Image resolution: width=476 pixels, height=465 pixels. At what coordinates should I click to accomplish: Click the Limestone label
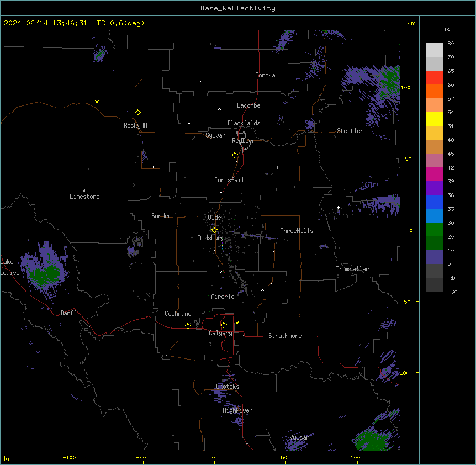click(x=84, y=197)
